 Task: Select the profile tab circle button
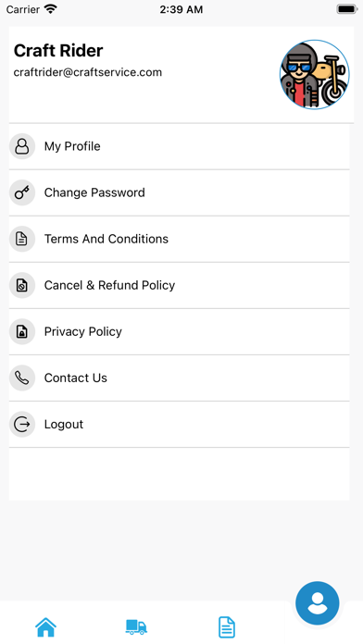(x=318, y=603)
